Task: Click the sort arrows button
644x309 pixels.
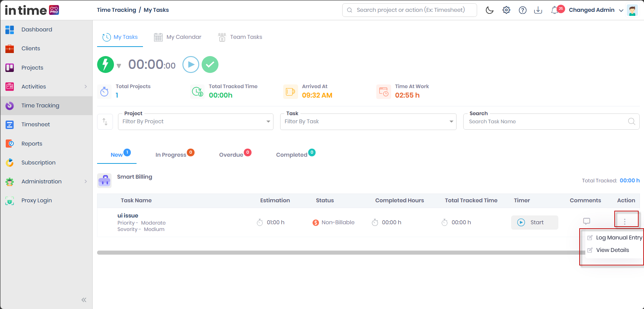Action: 105,122
